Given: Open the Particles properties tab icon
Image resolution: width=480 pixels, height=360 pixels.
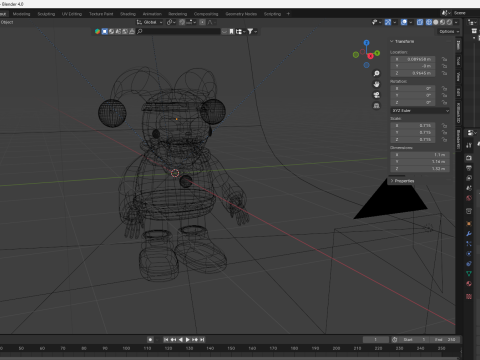Looking at the screenshot, I should [x=469, y=244].
